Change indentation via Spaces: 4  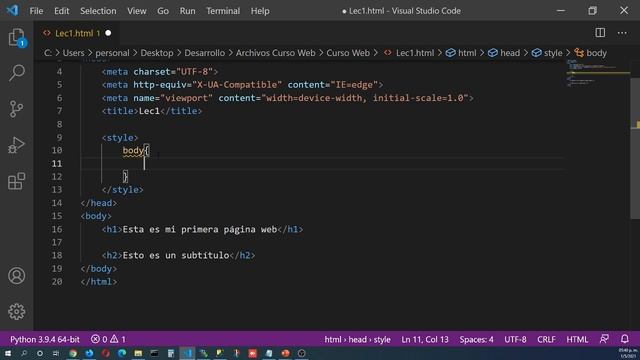pos(476,339)
